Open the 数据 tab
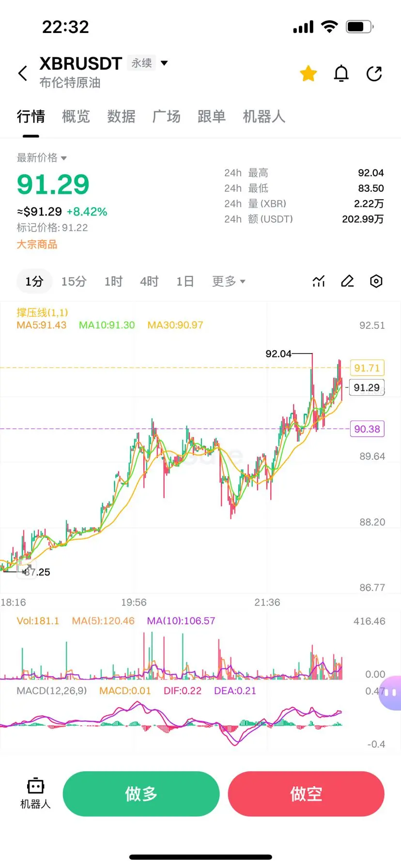The width and height of the screenshot is (401, 868). 121,117
